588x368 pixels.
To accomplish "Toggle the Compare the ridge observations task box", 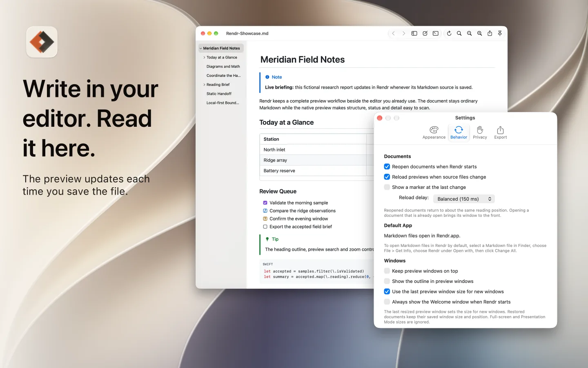I will click(x=265, y=211).
